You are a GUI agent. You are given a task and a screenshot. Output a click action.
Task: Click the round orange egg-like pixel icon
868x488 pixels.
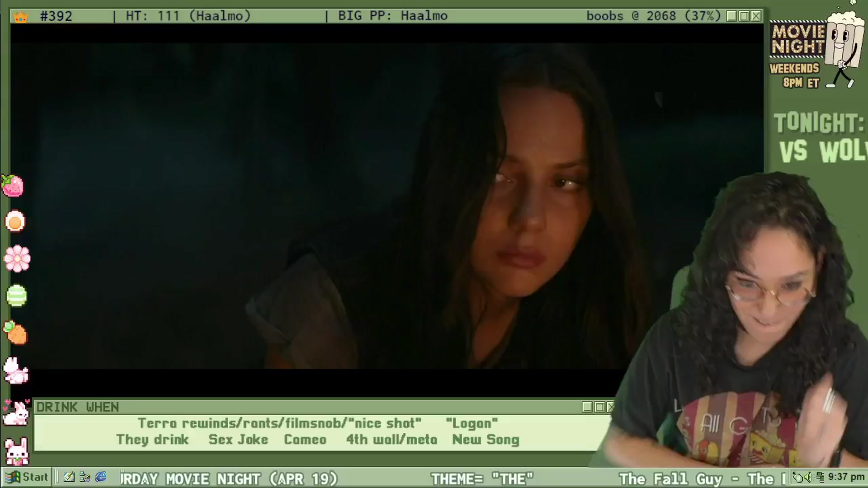(x=15, y=221)
